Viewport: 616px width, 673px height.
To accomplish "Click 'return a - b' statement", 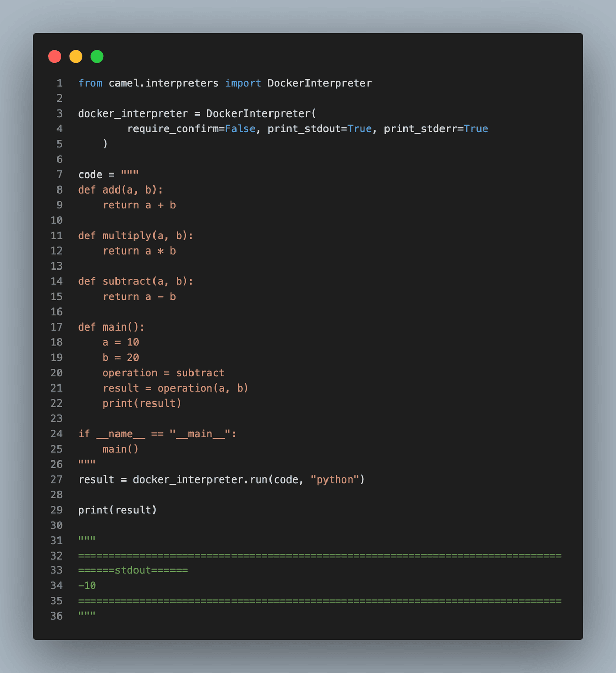I will 139,297.
